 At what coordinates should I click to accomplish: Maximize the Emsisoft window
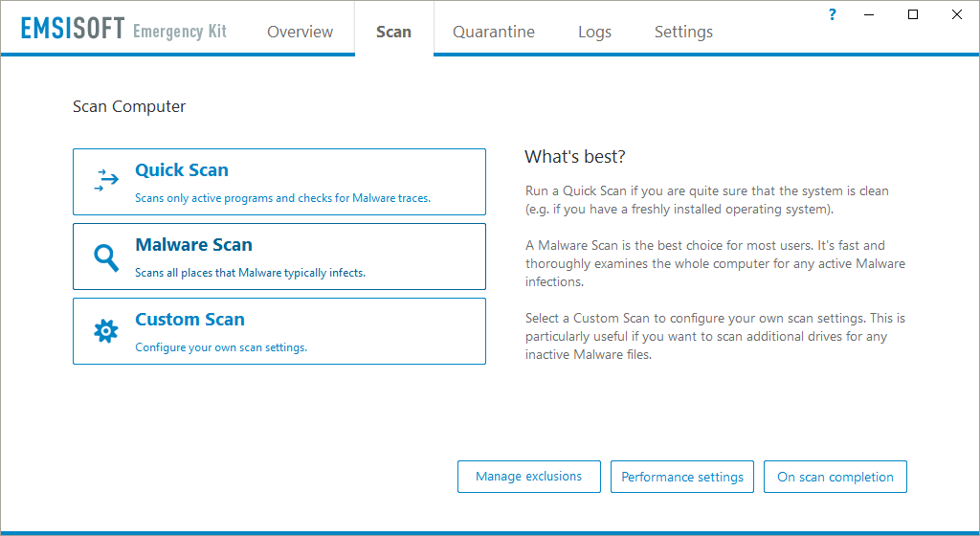click(x=912, y=14)
